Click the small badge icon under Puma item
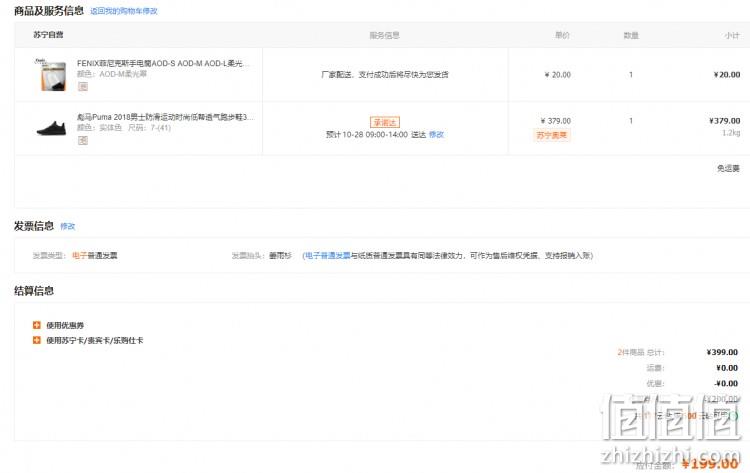Screen dimensions: 750x473 tap(83, 141)
